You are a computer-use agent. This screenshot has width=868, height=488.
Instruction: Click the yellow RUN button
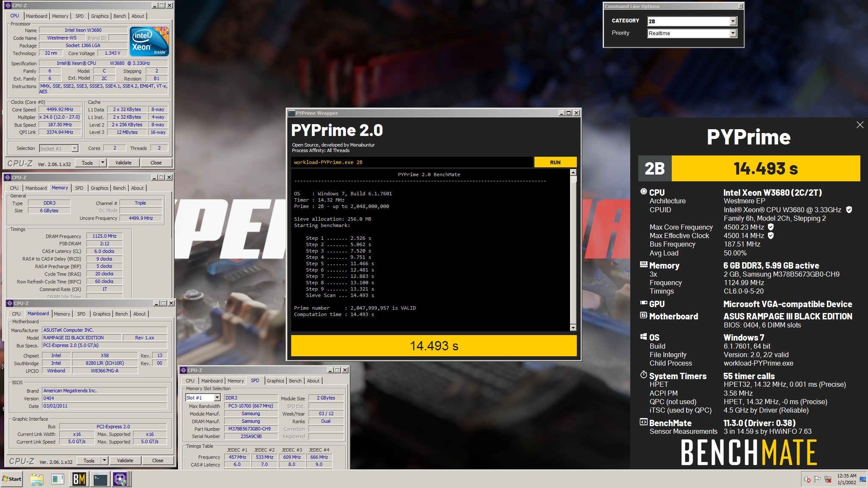(x=555, y=162)
